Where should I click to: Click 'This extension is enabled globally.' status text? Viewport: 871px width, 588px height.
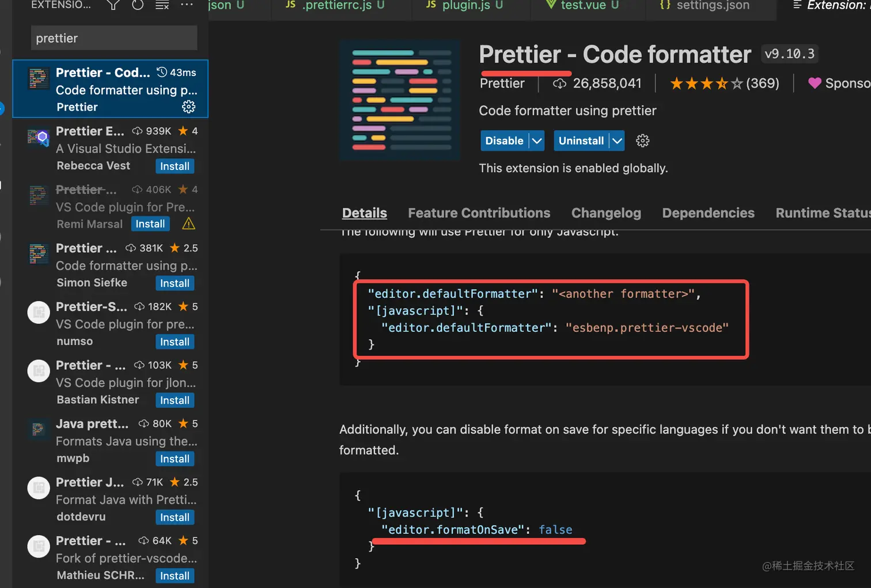pyautogui.click(x=574, y=168)
